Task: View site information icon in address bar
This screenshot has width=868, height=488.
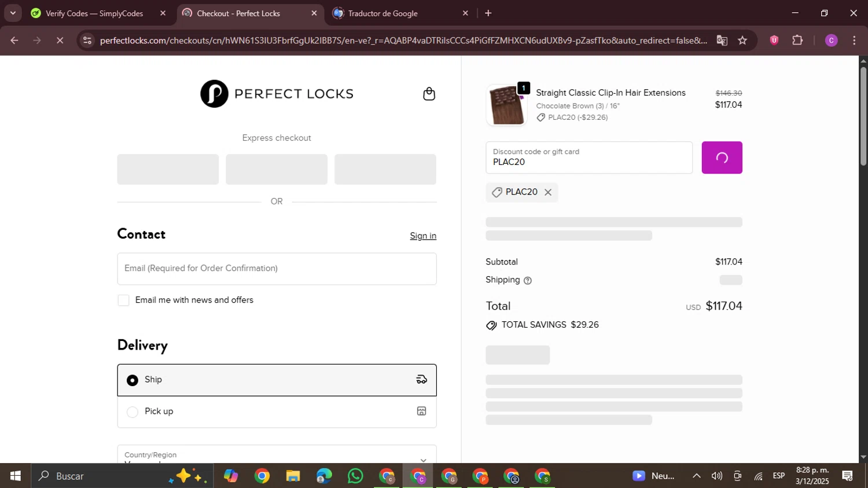Action: tap(87, 41)
